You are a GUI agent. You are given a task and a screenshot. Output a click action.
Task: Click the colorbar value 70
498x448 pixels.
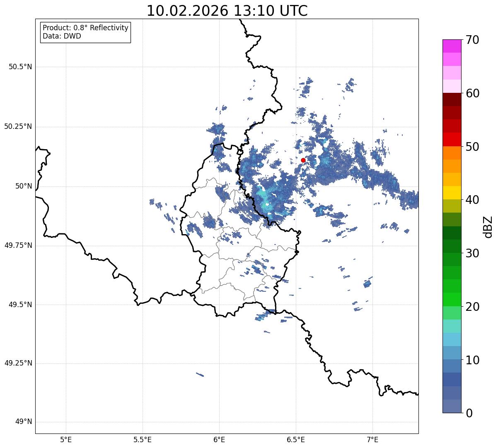pyautogui.click(x=472, y=40)
